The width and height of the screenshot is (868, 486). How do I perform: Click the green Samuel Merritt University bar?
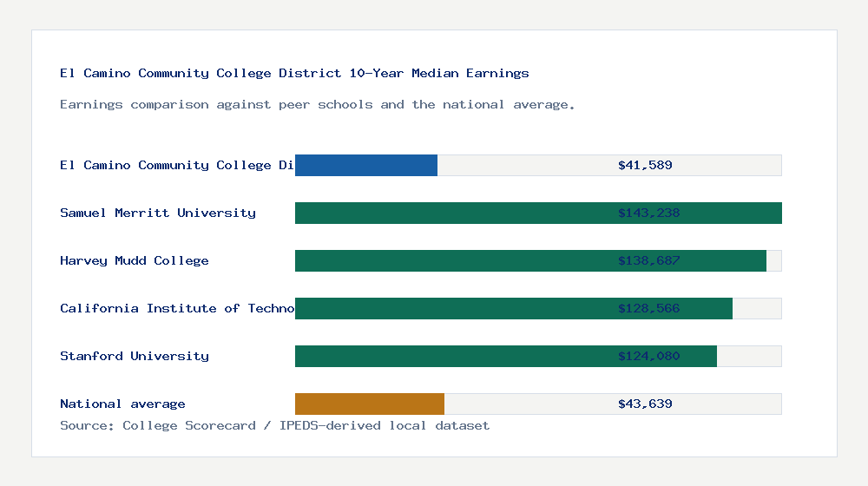(538, 213)
